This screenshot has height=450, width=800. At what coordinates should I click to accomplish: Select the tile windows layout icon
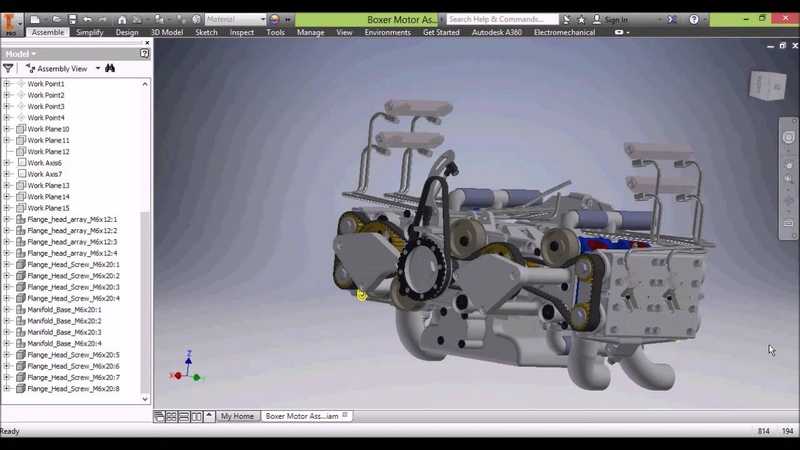[171, 416]
